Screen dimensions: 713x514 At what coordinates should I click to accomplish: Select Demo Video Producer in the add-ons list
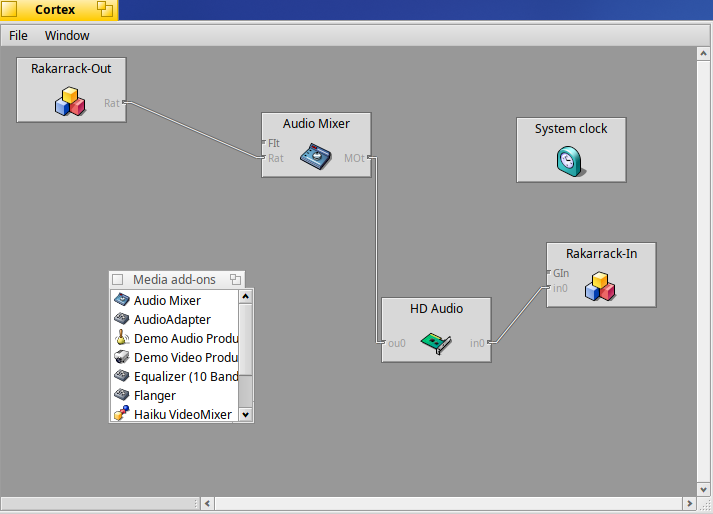[186, 357]
